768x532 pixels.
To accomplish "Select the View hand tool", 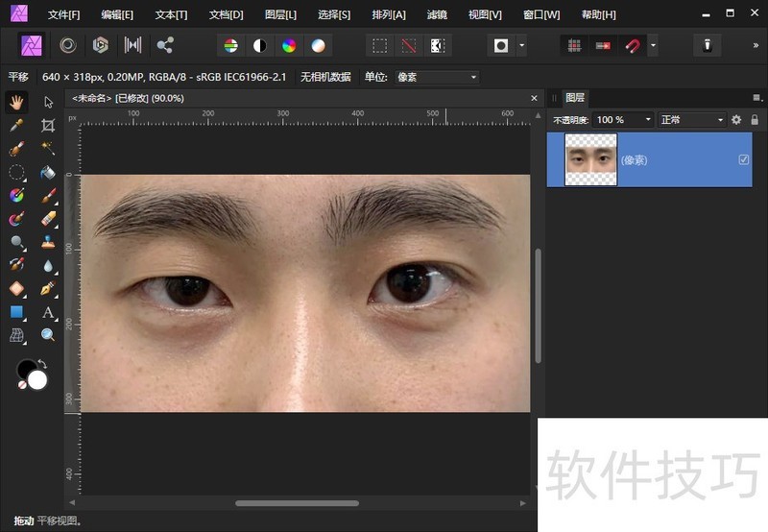I will [16, 103].
